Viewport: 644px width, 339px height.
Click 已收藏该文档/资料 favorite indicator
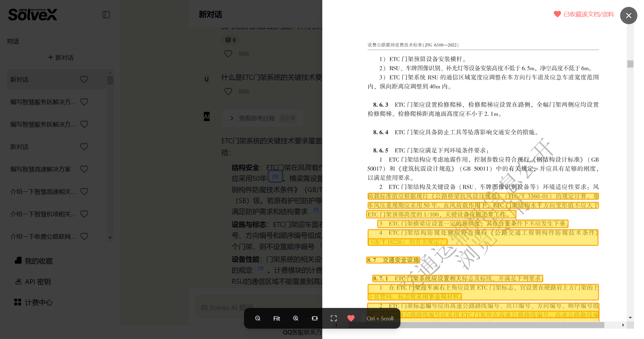(x=584, y=14)
